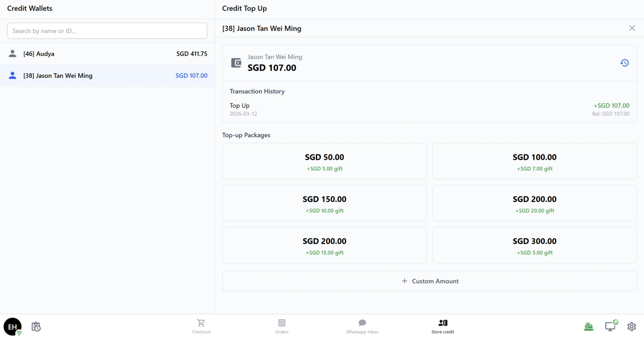Open the settings gear icon
The height and width of the screenshot is (337, 644).
[x=632, y=327]
